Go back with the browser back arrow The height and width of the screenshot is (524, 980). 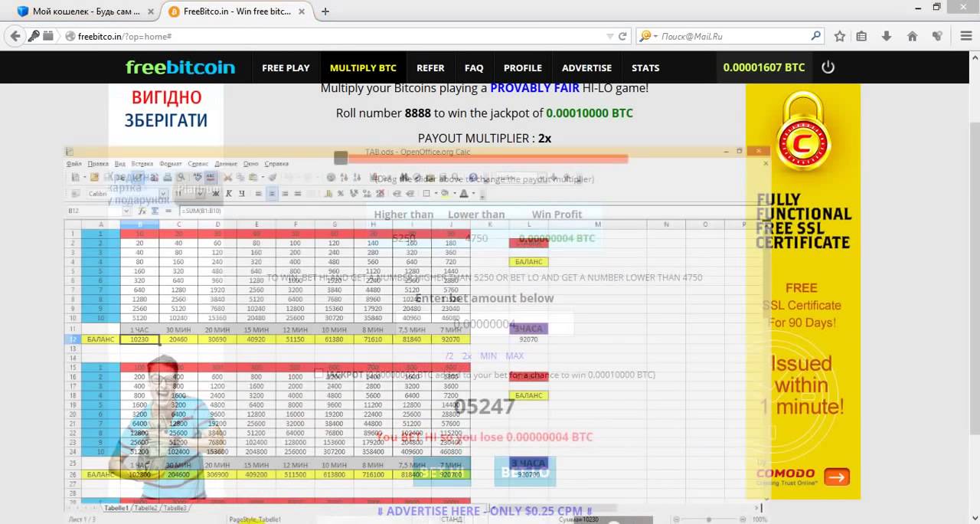click(x=15, y=36)
